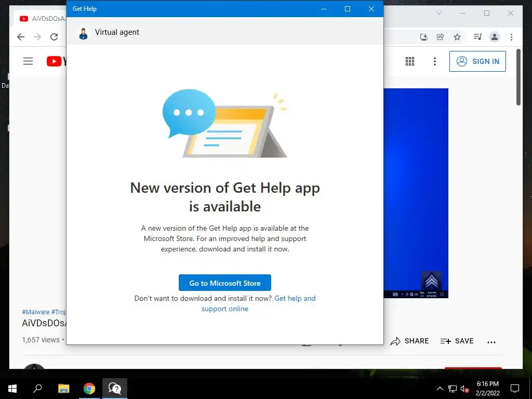
Task: Open more actions ellipsis under video
Action: tap(491, 342)
